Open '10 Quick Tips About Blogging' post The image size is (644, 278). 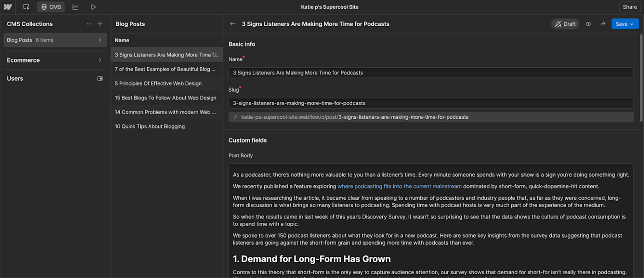click(x=167, y=126)
